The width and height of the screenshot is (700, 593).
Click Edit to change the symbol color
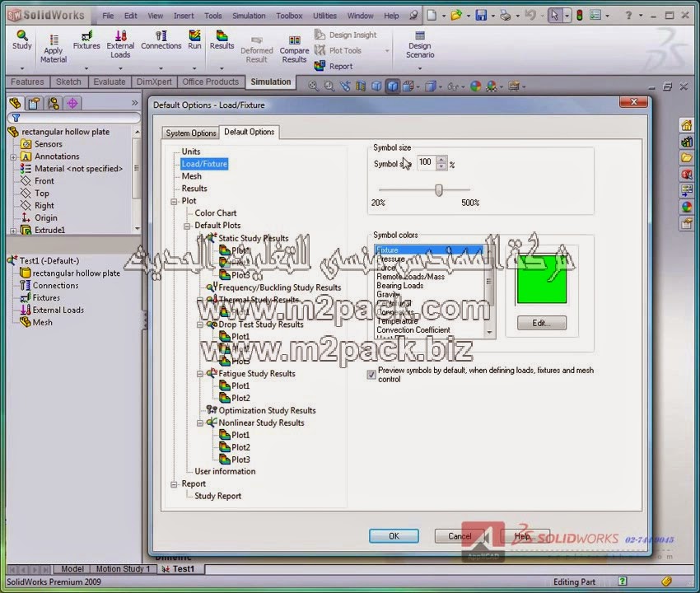[x=542, y=323]
